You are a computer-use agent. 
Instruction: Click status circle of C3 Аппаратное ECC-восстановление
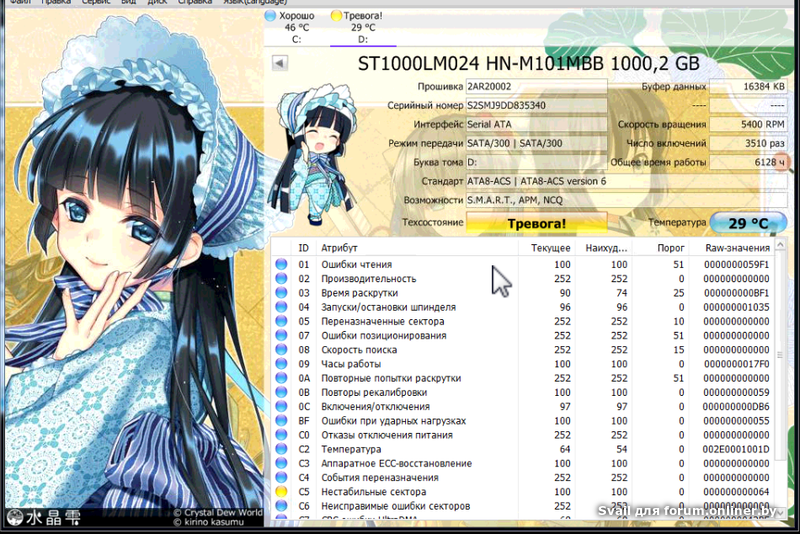coord(281,463)
